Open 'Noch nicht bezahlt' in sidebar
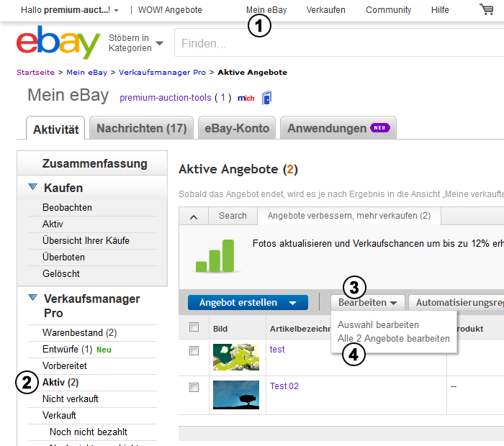This screenshot has width=504, height=446. tap(89, 432)
